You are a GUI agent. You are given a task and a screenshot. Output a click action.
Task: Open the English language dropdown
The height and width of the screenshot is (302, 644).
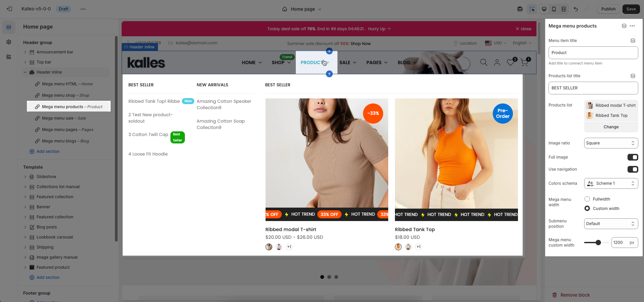522,43
